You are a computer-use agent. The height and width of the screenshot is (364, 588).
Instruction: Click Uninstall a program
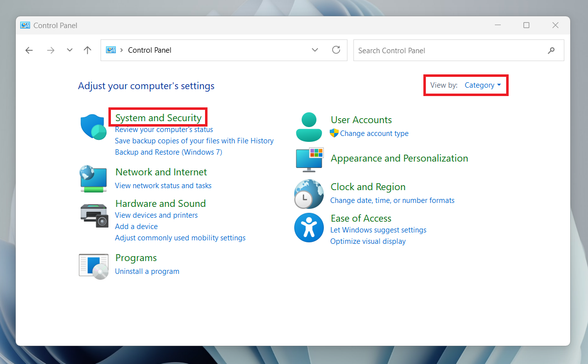(x=147, y=271)
